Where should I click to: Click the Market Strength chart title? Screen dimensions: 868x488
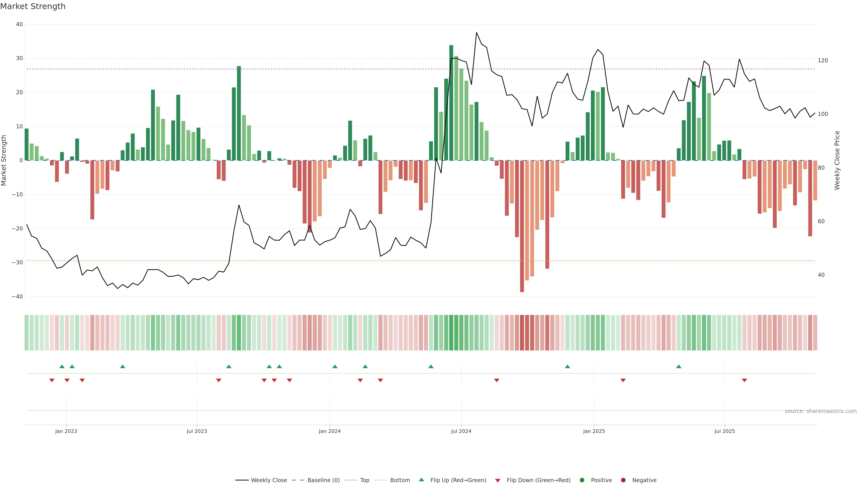[33, 6]
